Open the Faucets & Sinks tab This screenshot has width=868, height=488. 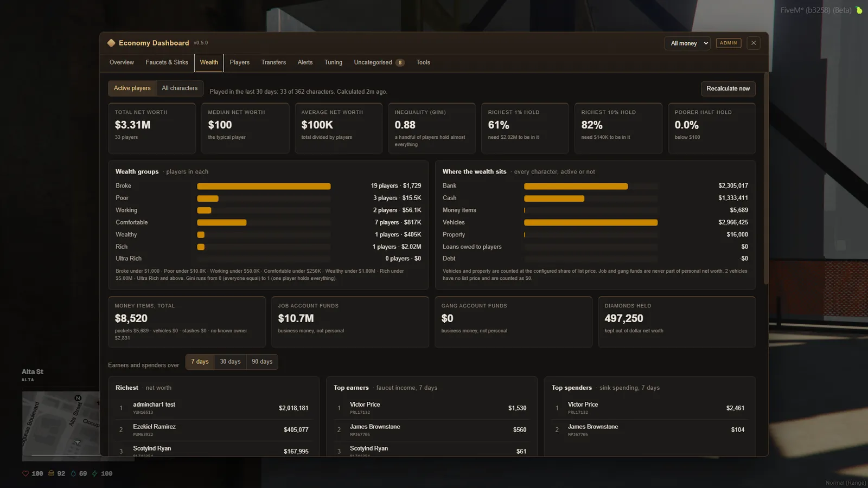tap(167, 62)
